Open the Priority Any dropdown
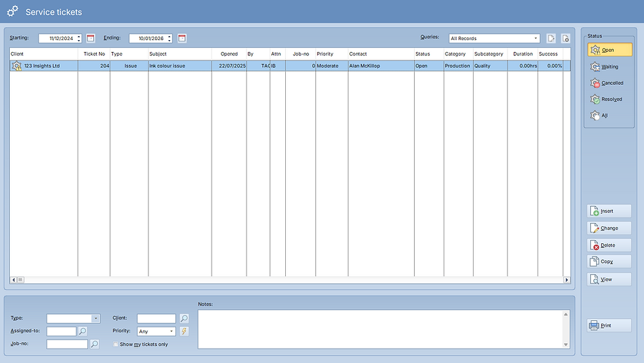 172,331
